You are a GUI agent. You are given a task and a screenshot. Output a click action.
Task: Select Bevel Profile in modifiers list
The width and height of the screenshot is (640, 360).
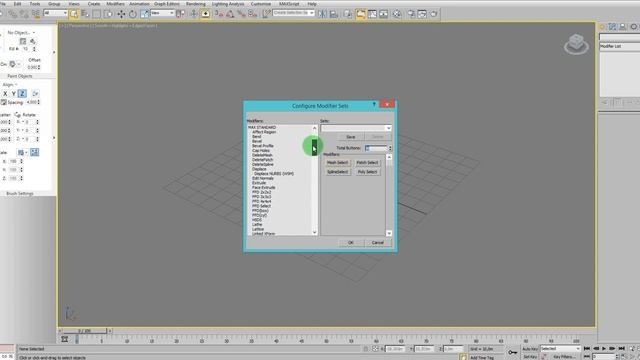(263, 146)
